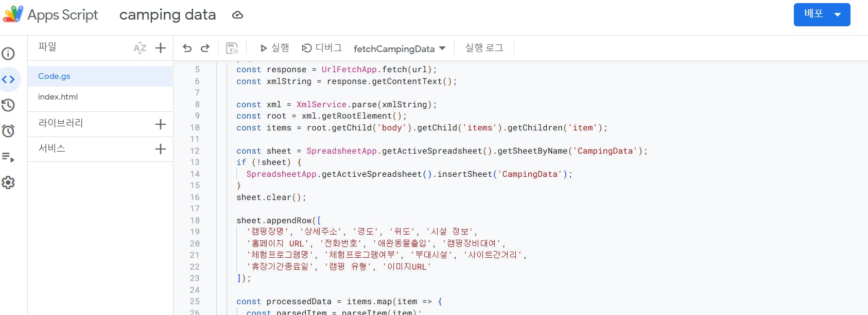
Task: Click the 파일 files header label
Action: pos(47,46)
